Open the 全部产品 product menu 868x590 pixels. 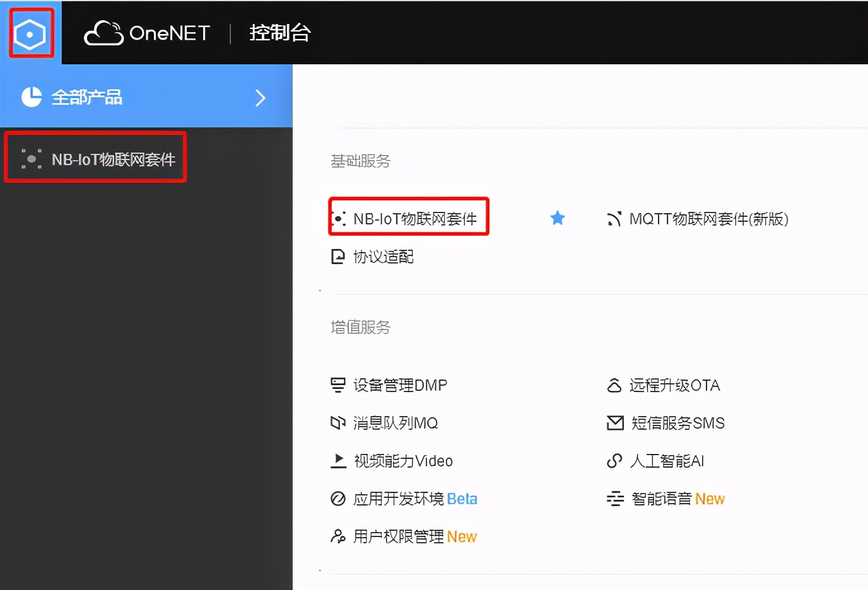click(x=87, y=98)
